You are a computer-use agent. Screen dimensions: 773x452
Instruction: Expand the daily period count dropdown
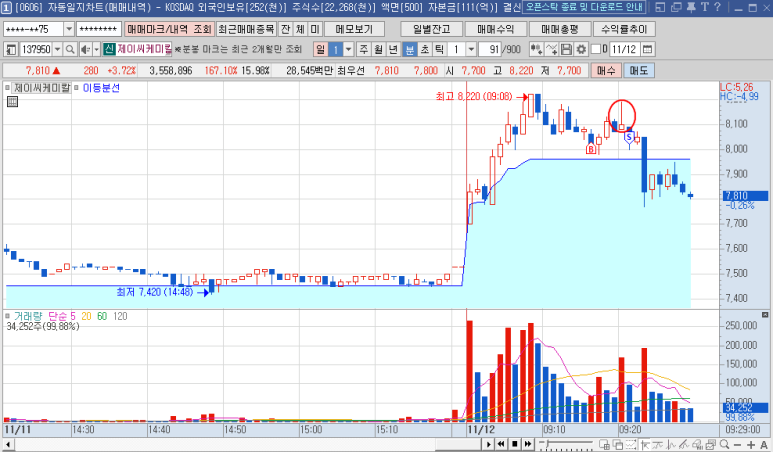point(349,49)
